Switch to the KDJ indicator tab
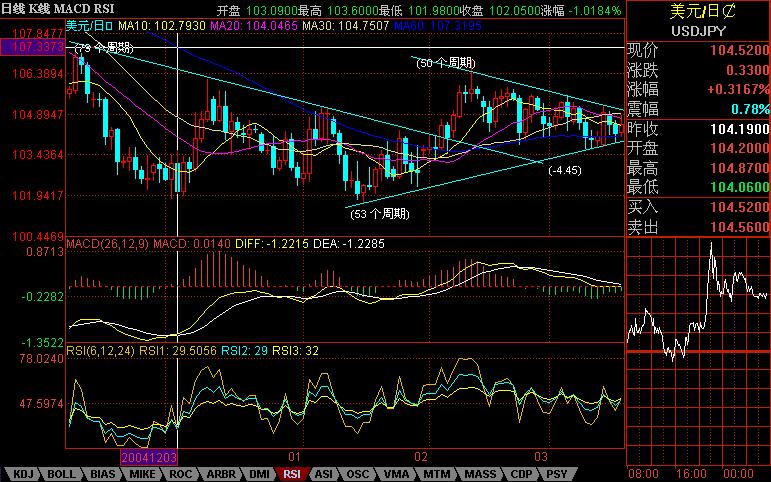Viewport: 771px width, 482px height. pyautogui.click(x=23, y=474)
